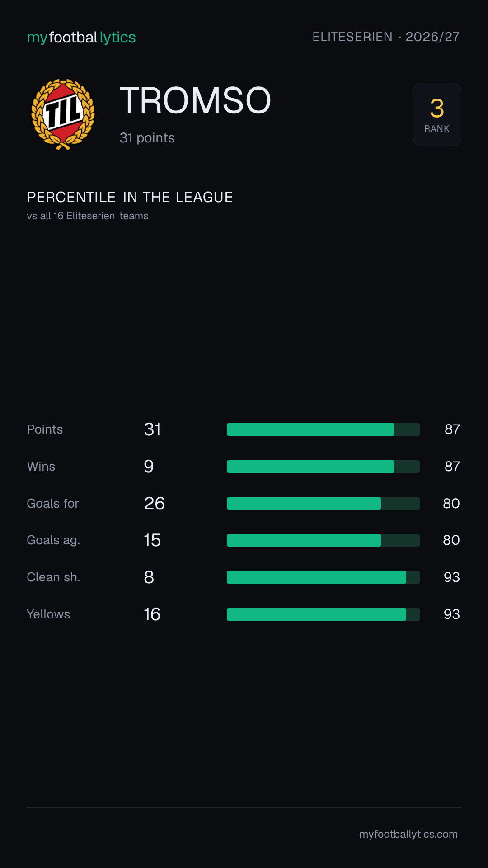Click the Yellows percentile bar
The image size is (488, 868).
[x=323, y=614]
